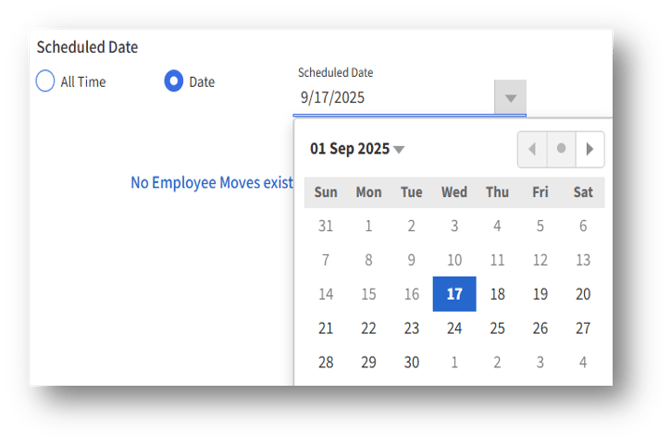Select the Date radio button
The image size is (670, 444).
click(x=174, y=81)
